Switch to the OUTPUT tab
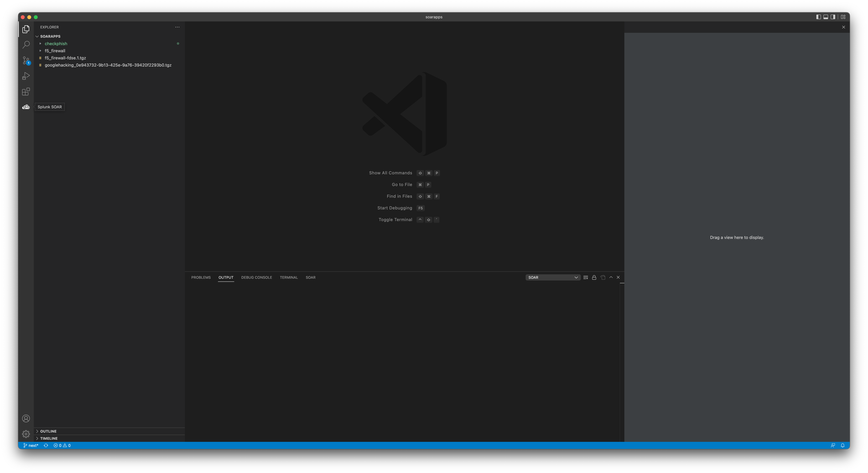868x473 pixels. 226,277
